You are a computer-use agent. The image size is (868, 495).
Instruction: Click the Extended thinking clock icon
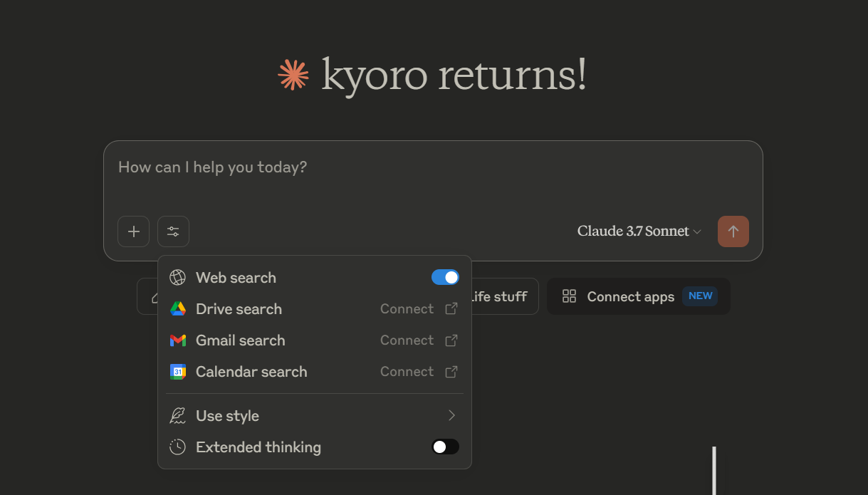coord(177,447)
